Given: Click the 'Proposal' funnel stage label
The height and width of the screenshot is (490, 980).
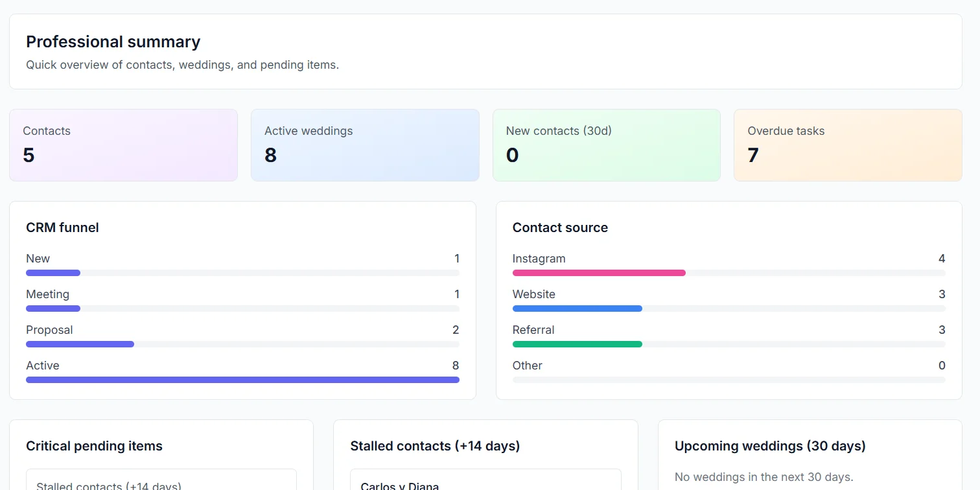Looking at the screenshot, I should (49, 330).
